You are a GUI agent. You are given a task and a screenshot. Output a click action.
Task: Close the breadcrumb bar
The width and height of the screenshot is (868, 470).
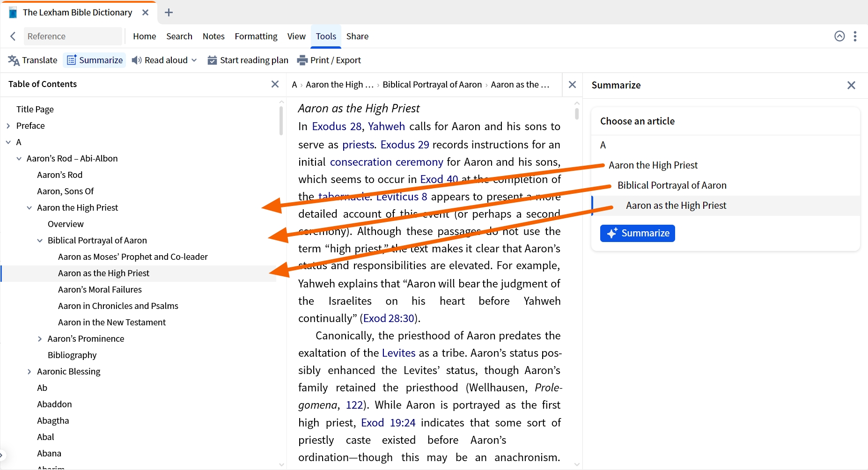pos(572,84)
